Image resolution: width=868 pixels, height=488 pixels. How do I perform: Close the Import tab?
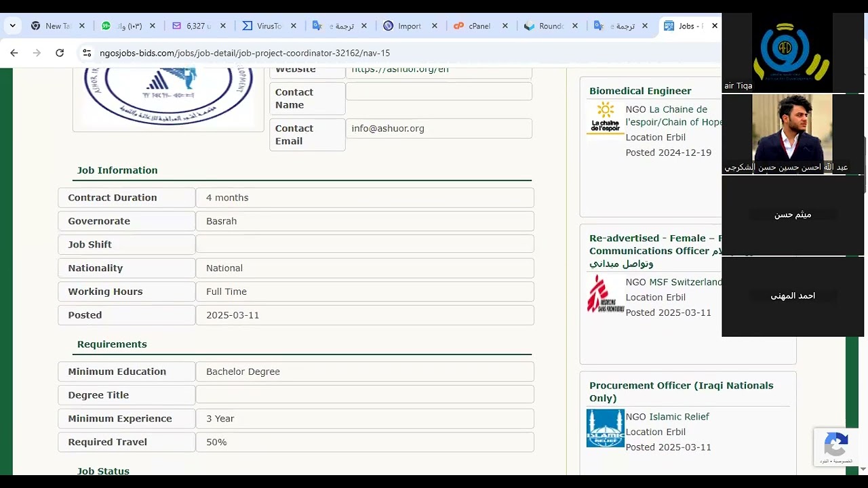[434, 26]
